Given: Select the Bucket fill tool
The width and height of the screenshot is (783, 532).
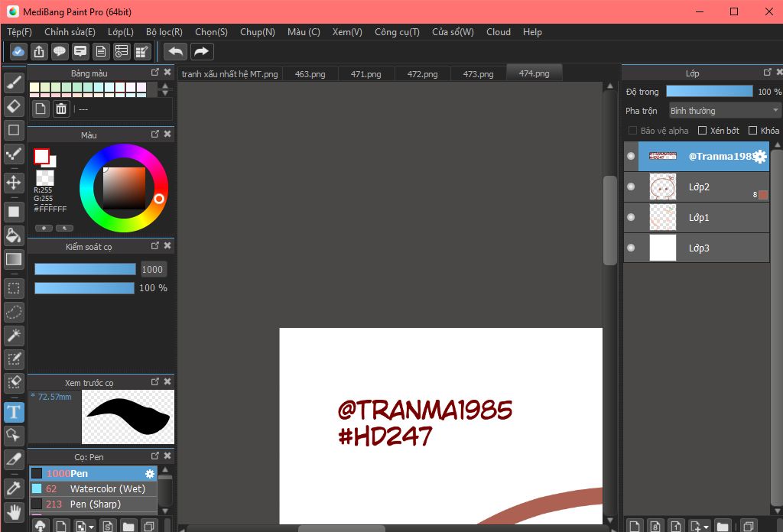Looking at the screenshot, I should [14, 235].
